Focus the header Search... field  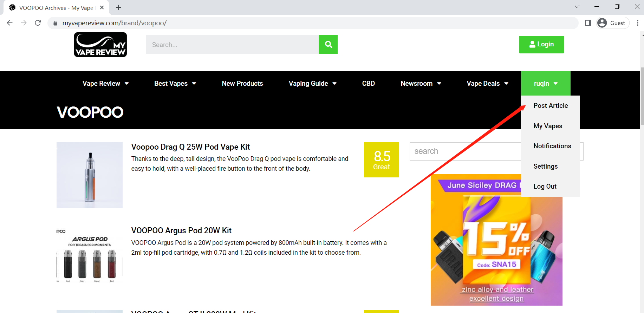232,45
